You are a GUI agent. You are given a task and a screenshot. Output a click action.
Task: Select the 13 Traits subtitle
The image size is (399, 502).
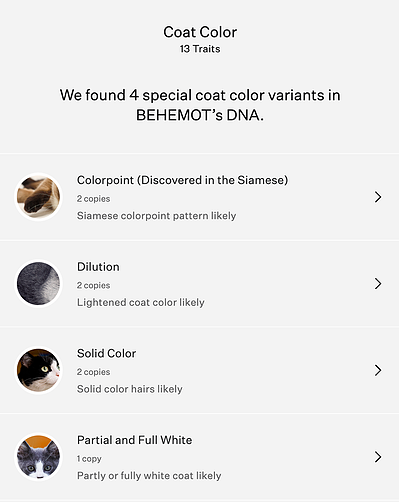(x=200, y=49)
